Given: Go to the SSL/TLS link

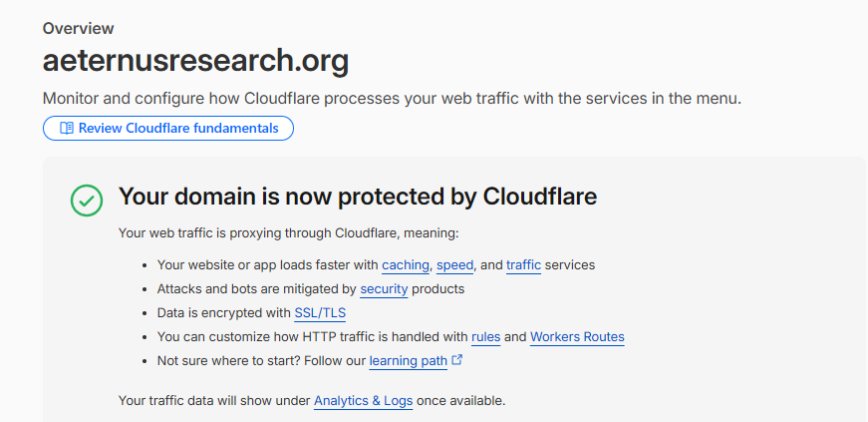Looking at the screenshot, I should 320,312.
